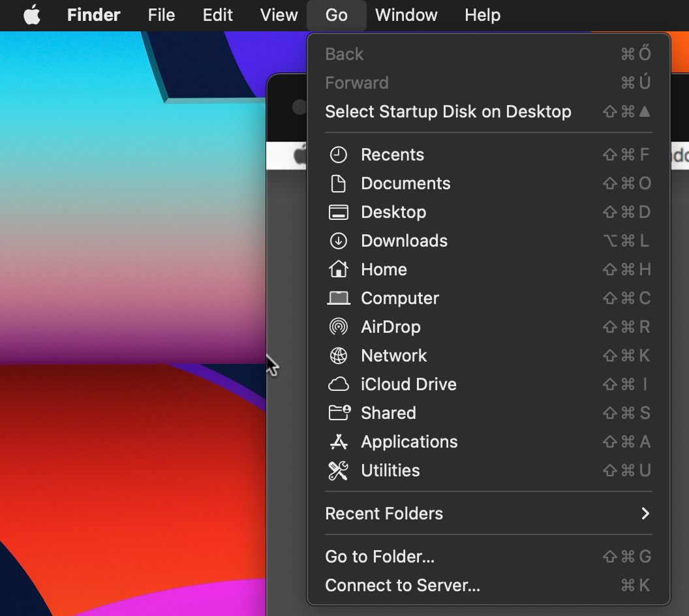Click the Downloads arrow icon
Screen dimensions: 689x616
pyautogui.click(x=338, y=241)
